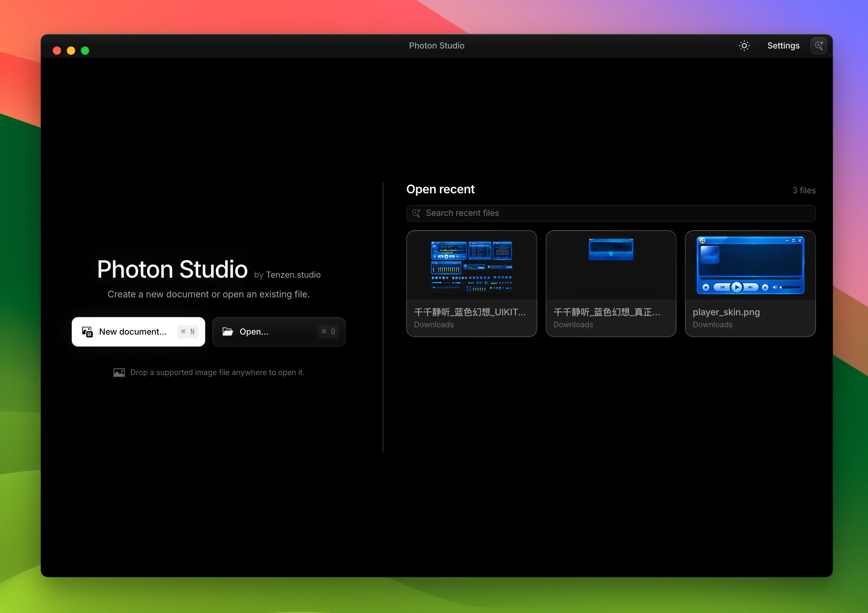Click the new document icon
Screen dimensions: 868x613
(88, 332)
